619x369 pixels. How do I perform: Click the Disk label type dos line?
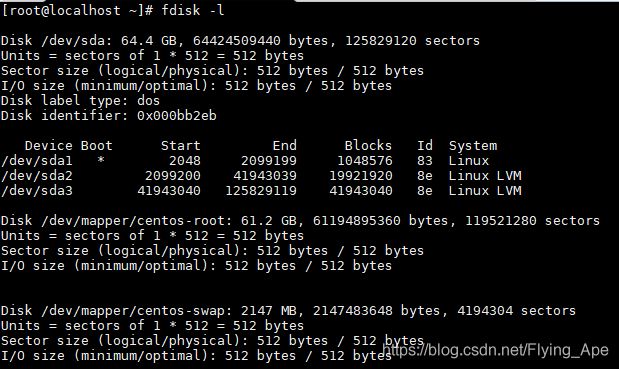80,101
